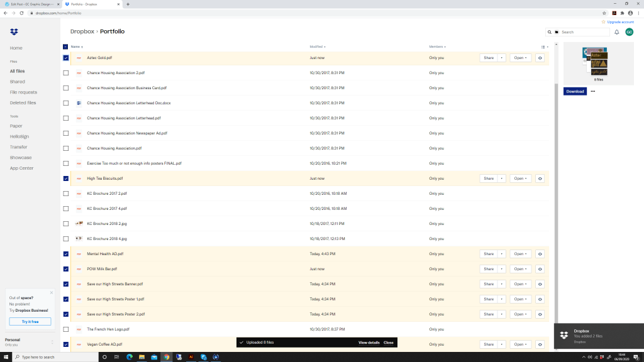Open the list view options dropdown
This screenshot has width=644, height=362.
545,47
